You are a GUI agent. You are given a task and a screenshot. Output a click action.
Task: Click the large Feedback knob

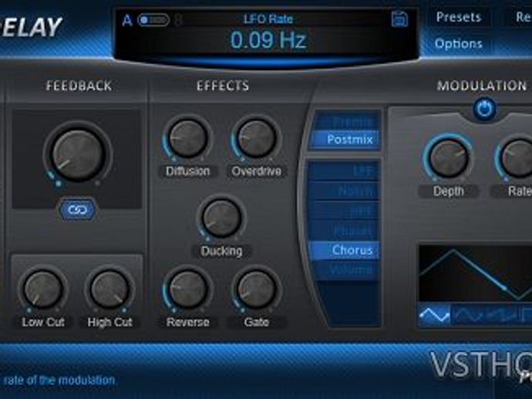coord(78,155)
